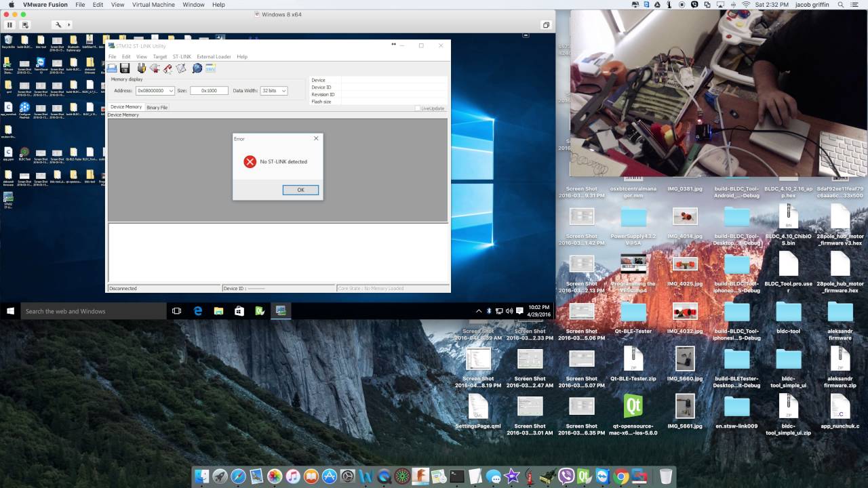Click the Wi-Fi status icon in menu bar
Viewport: 868px width, 488px height.
746,5
